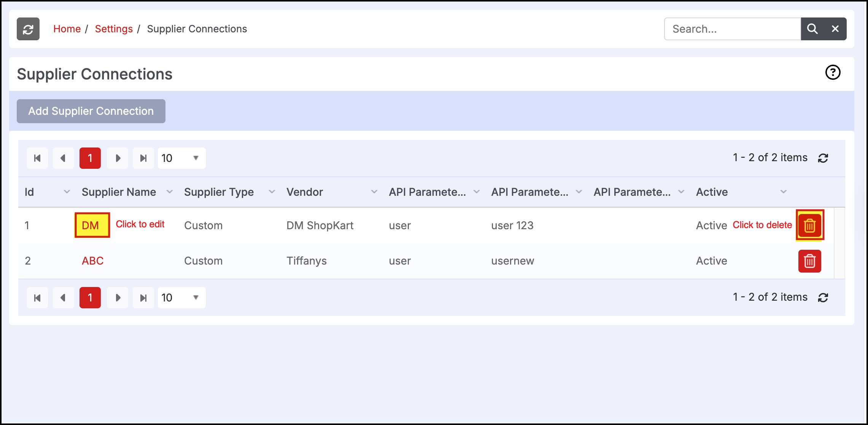This screenshot has height=425, width=868.
Task: Delete the DM supplier row
Action: point(809,225)
